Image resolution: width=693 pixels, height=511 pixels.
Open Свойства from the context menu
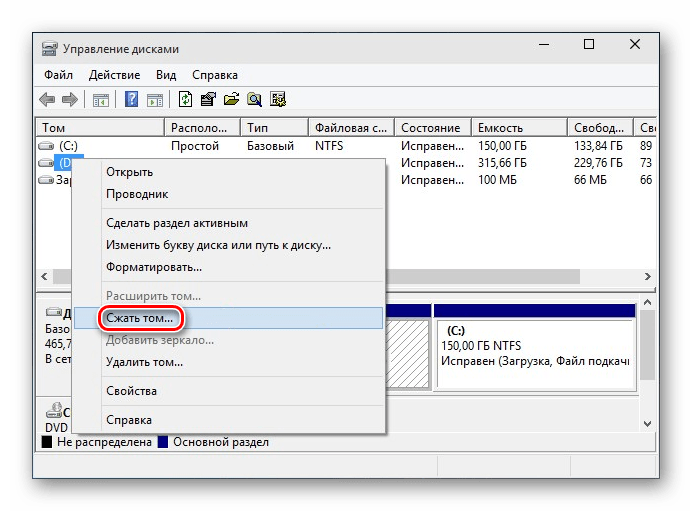[228, 391]
